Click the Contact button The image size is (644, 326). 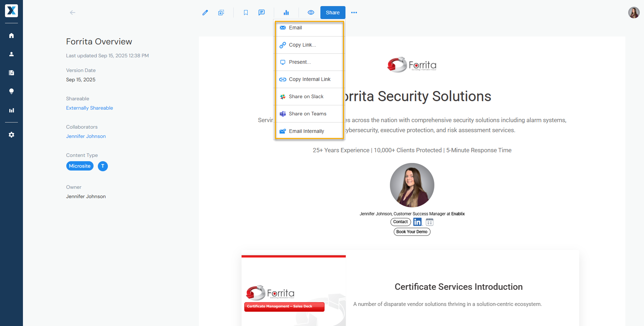coord(401,222)
